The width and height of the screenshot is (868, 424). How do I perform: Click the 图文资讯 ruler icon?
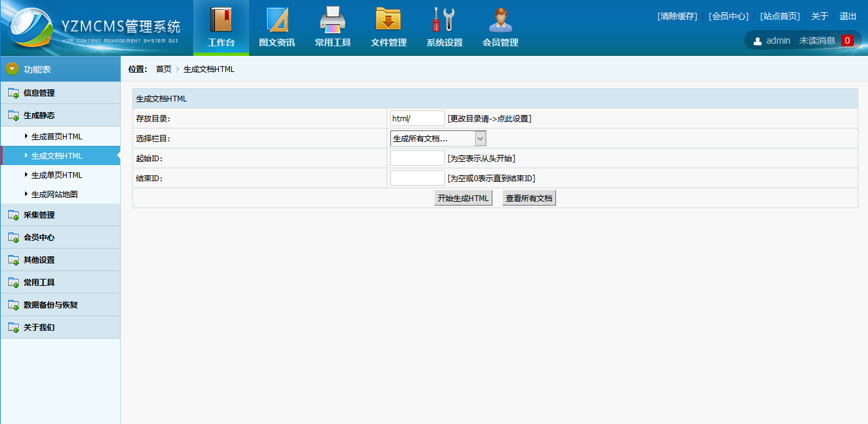point(277,20)
